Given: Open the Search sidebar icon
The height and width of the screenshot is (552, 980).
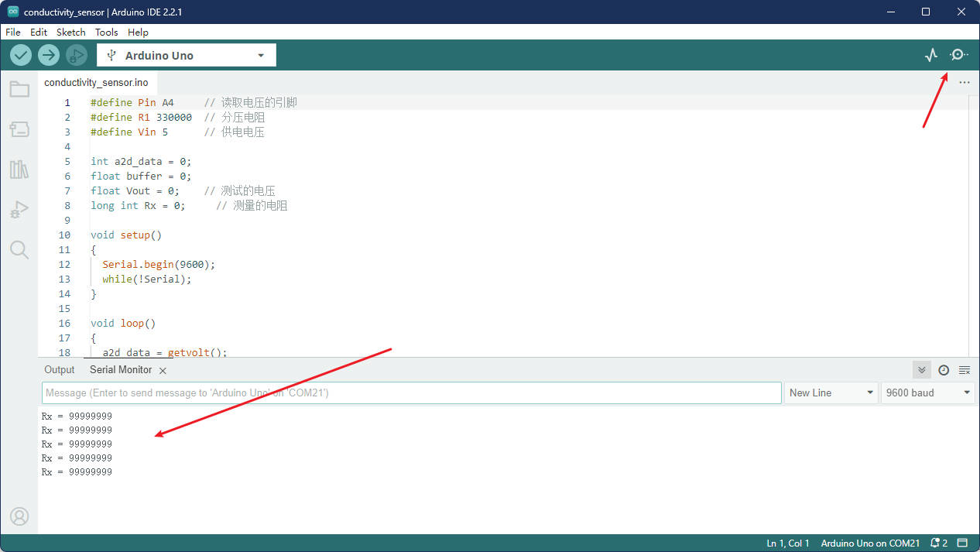Looking at the screenshot, I should [19, 249].
